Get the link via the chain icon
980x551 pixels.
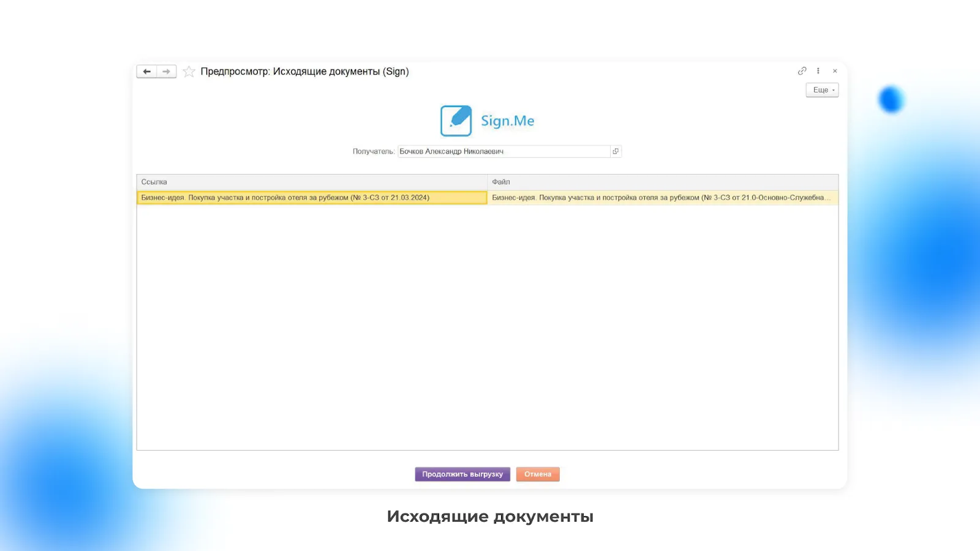pyautogui.click(x=802, y=71)
